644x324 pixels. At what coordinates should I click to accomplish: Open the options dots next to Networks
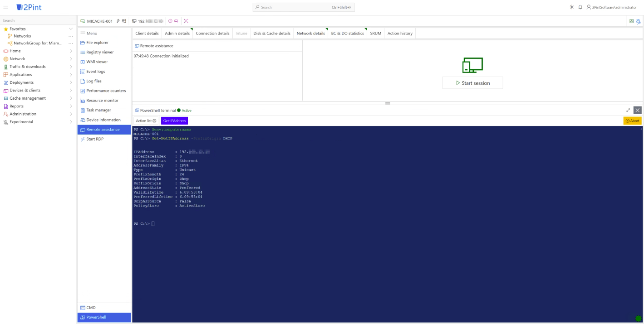coord(71,36)
